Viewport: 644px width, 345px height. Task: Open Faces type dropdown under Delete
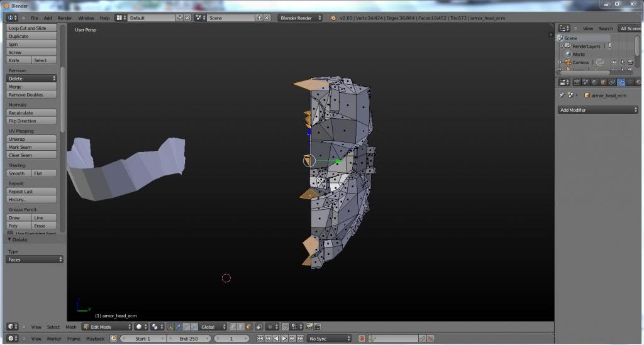pyautogui.click(x=35, y=260)
